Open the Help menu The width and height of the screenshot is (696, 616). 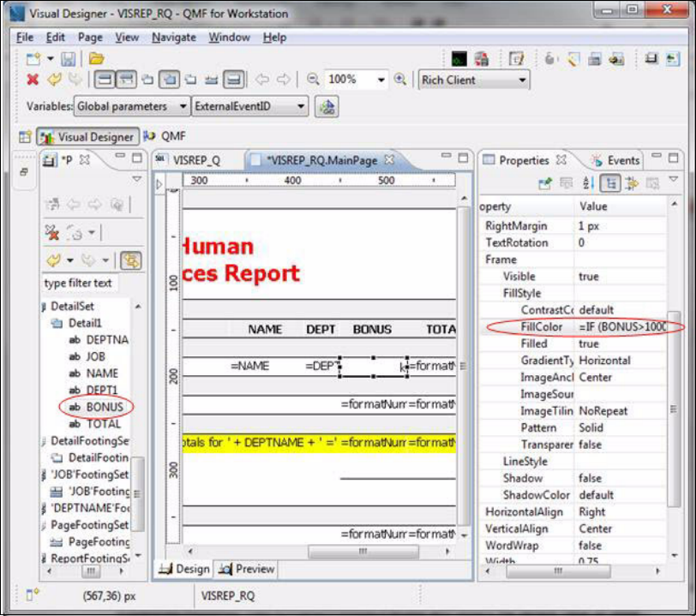[x=275, y=38]
